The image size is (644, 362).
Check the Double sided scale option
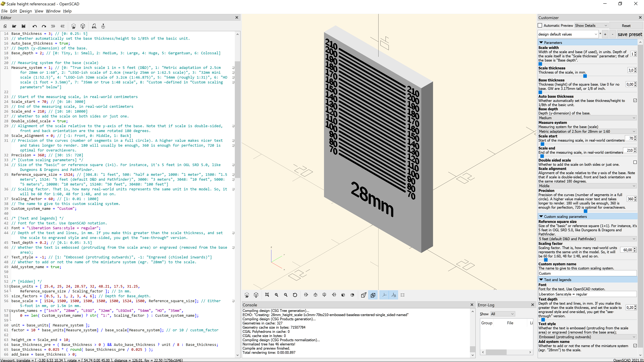point(635,162)
